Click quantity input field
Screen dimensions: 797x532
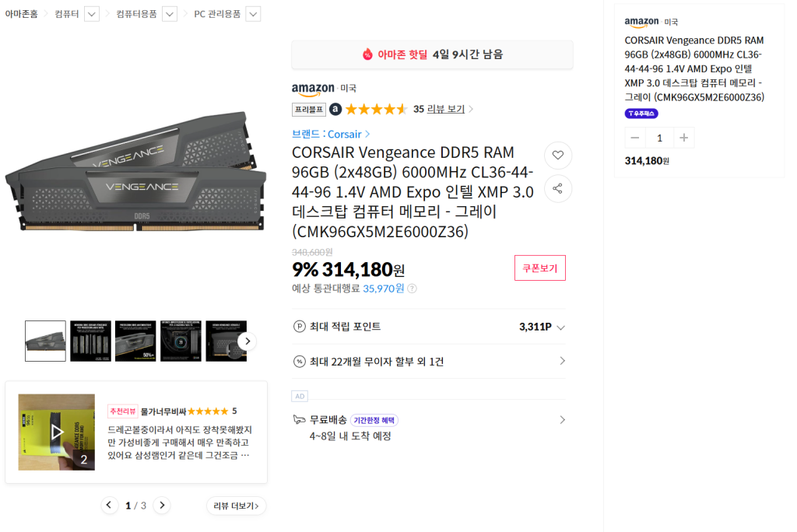pos(659,138)
